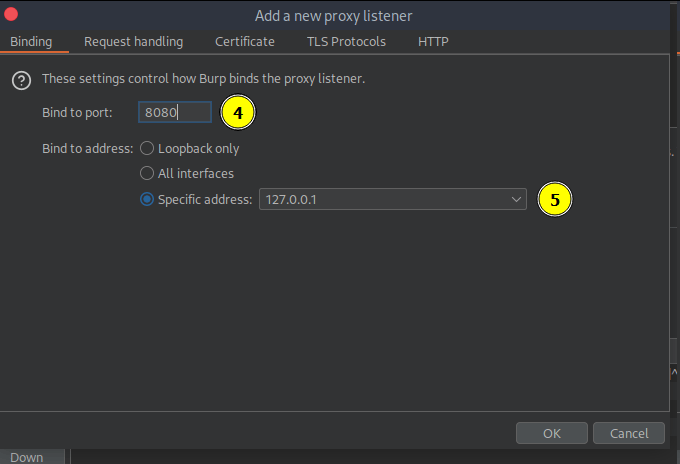
Task: Click the yellow step 4 marker
Action: pyautogui.click(x=237, y=113)
